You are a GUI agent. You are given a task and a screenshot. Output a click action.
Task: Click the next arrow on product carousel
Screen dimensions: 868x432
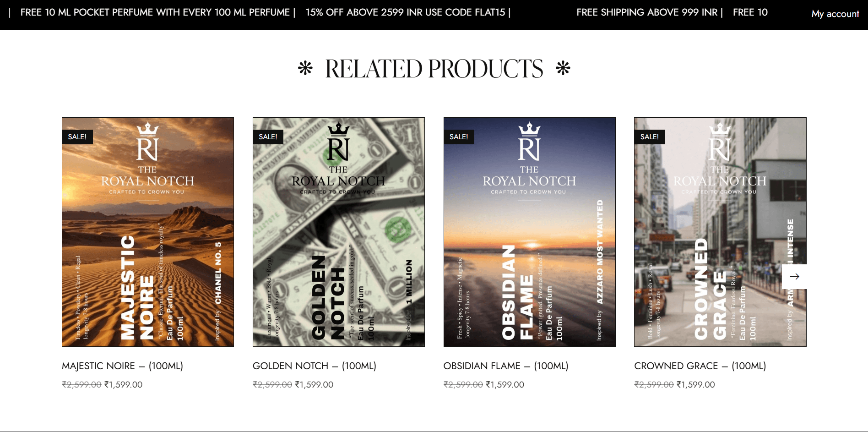click(x=794, y=276)
